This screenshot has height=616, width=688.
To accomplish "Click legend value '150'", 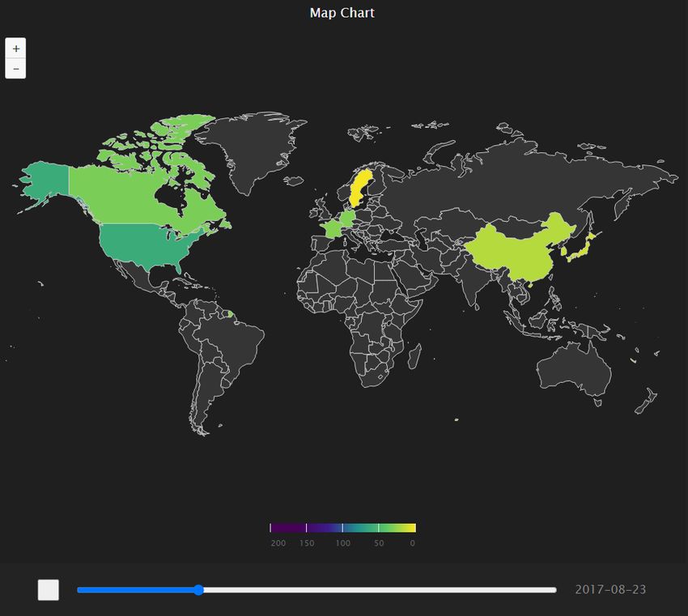I will (307, 543).
